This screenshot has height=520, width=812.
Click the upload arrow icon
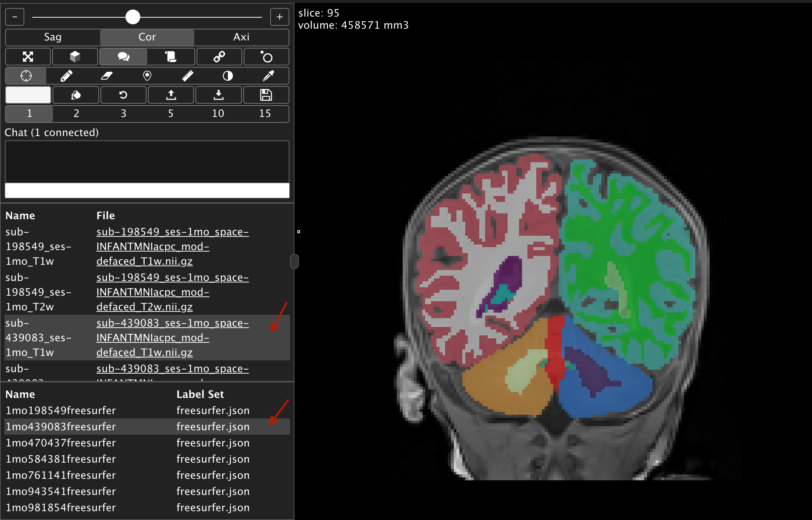(x=171, y=95)
